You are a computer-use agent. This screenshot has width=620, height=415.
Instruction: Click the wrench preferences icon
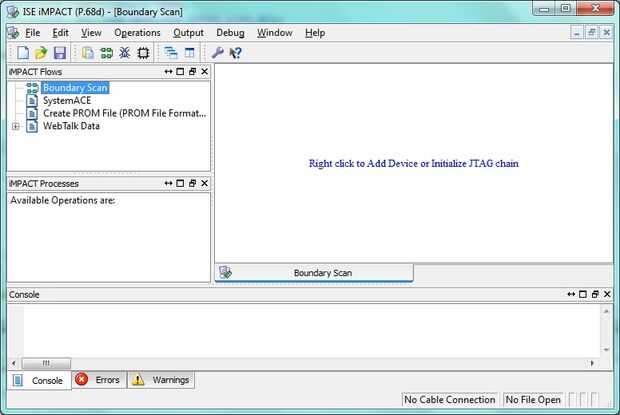(x=217, y=53)
